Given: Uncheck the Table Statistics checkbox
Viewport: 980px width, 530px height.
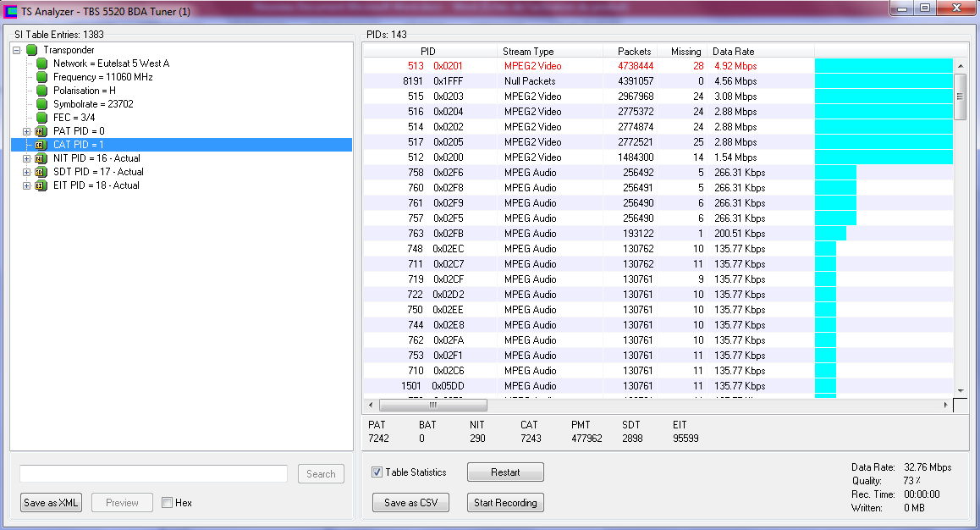Looking at the screenshot, I should [377, 472].
